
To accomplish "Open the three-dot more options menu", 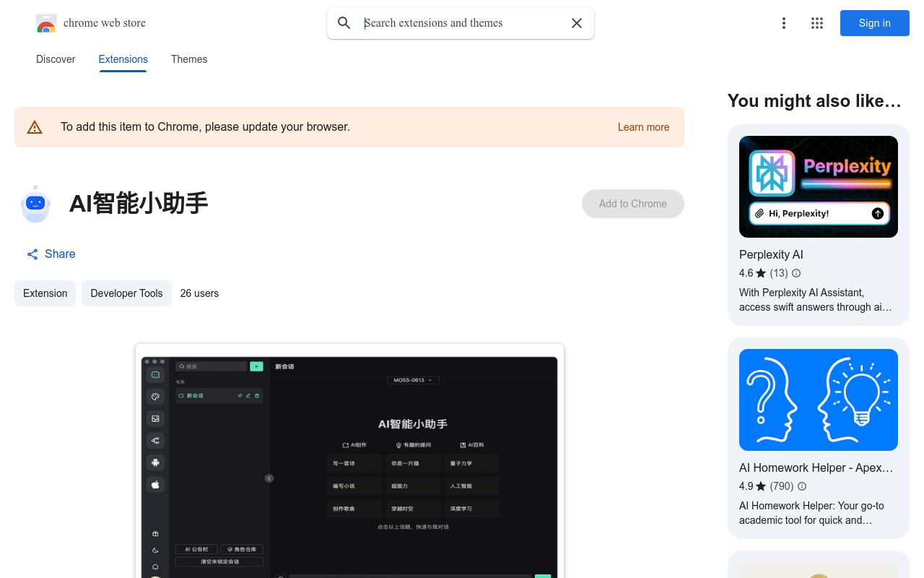I will (x=784, y=23).
